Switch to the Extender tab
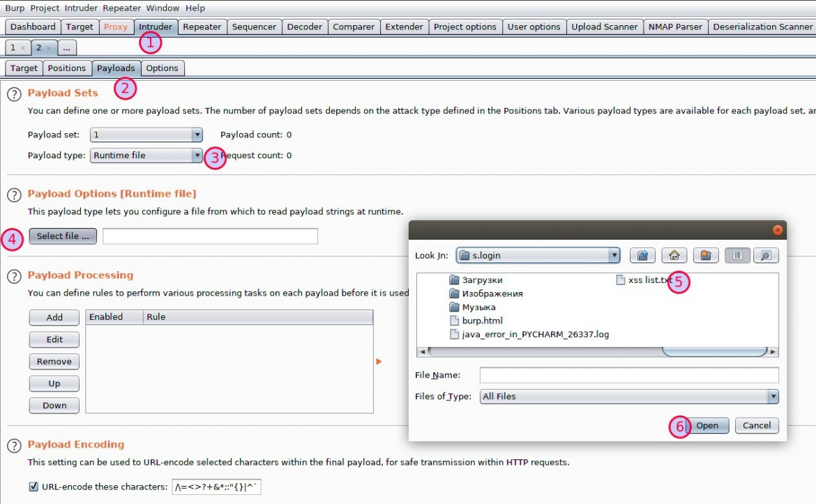Image resolution: width=816 pixels, height=504 pixels. click(404, 26)
